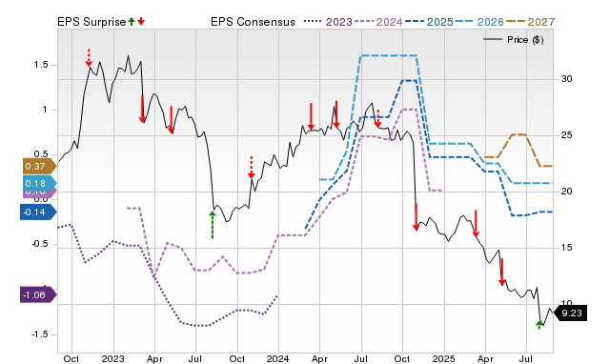The image size is (610, 364).
Task: Toggle the 2023 EPS consensus legend entry
Action: 328,22
